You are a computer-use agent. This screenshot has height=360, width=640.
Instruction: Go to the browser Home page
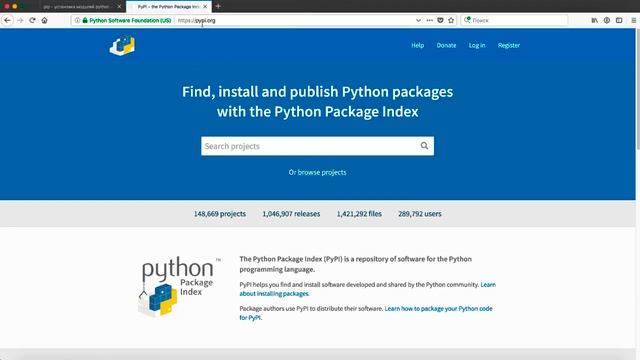44,20
